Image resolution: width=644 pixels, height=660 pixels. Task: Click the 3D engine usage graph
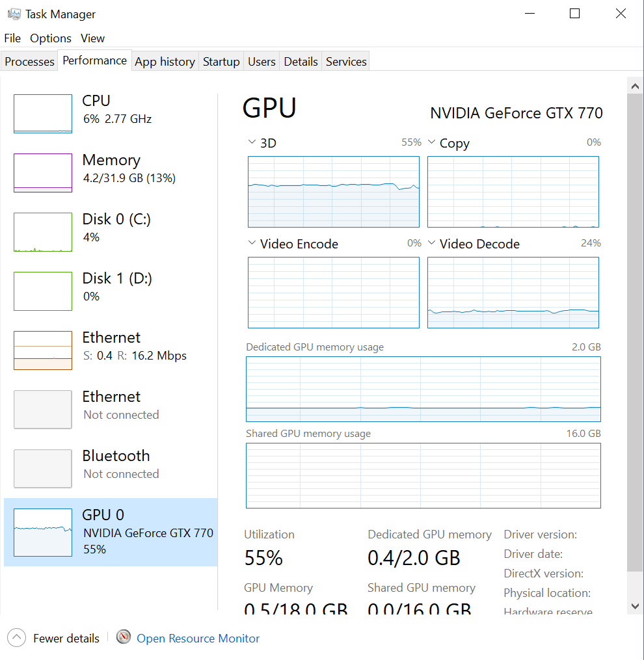[x=334, y=192]
